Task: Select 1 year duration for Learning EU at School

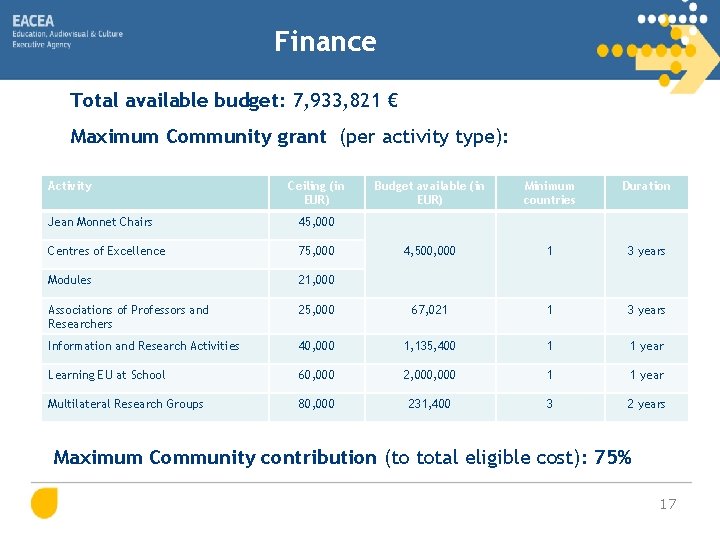Action: point(647,375)
